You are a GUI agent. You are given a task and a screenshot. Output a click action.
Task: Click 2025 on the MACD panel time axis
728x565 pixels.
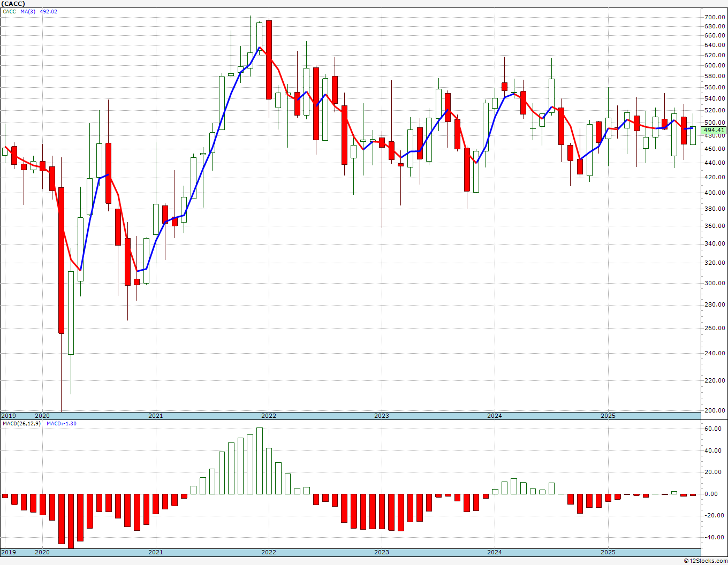[x=608, y=552]
